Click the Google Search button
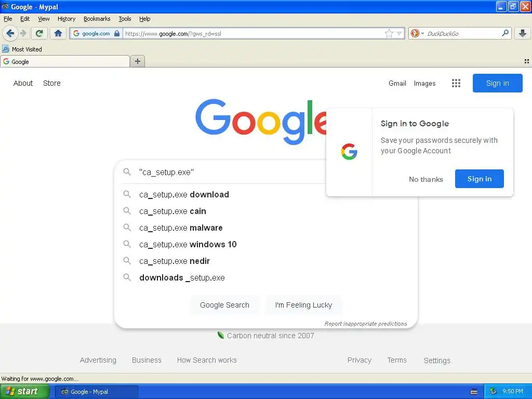The height and width of the screenshot is (399, 532). click(x=224, y=305)
